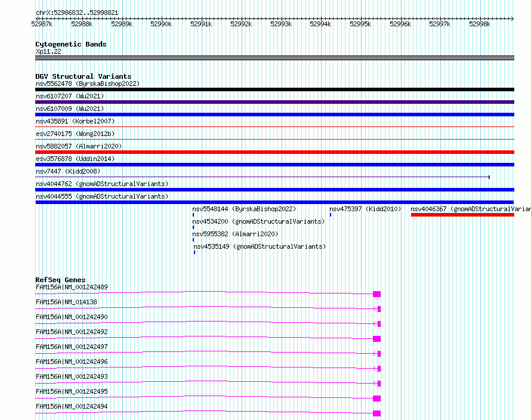The image size is (531, 420).
Task: Open variant label nsv6107009 (Wu2021)
Action: [70, 109]
